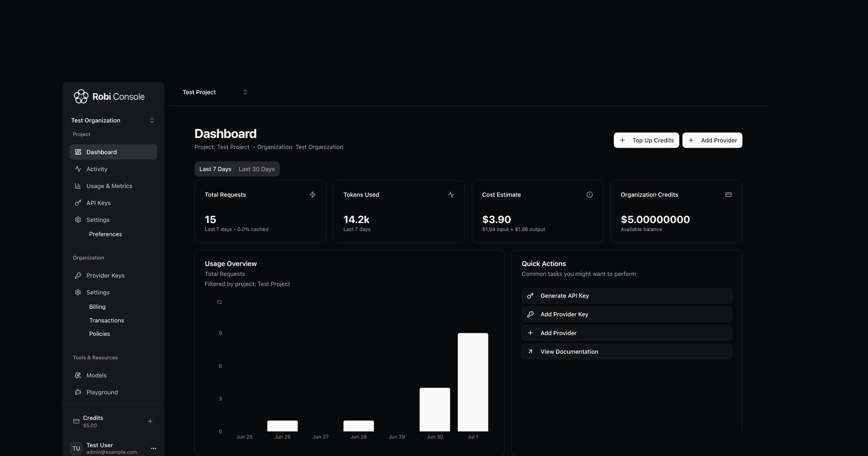Click the API Keys key icon
The image size is (868, 456).
pyautogui.click(x=78, y=203)
